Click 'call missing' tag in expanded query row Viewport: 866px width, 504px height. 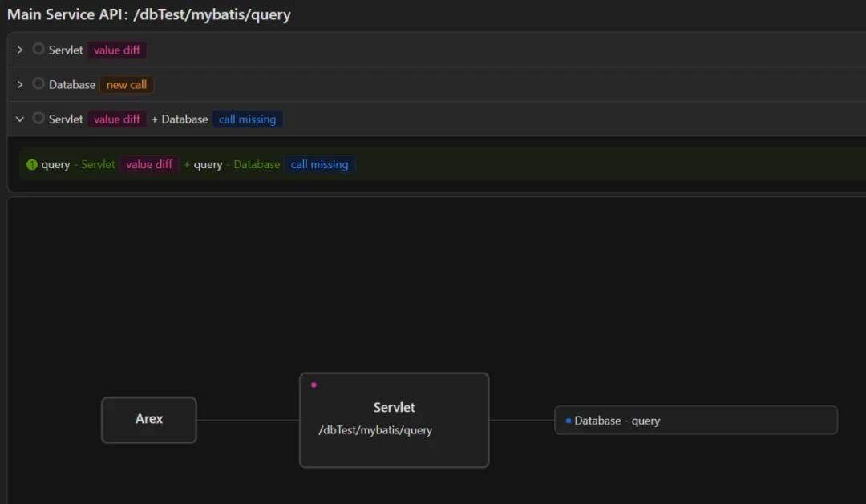pyautogui.click(x=319, y=164)
